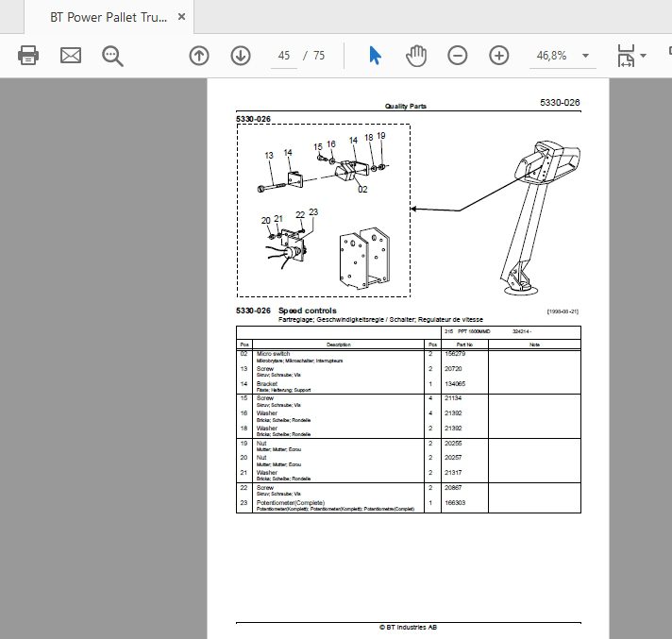Open the Find text magnifier tool

click(112, 56)
